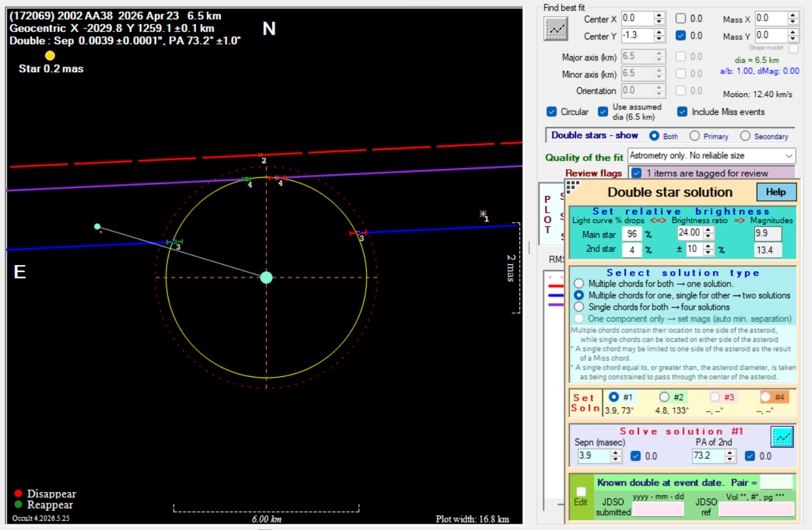Choose Multiple chords for one, single for other
The image size is (812, 530).
[x=579, y=295]
